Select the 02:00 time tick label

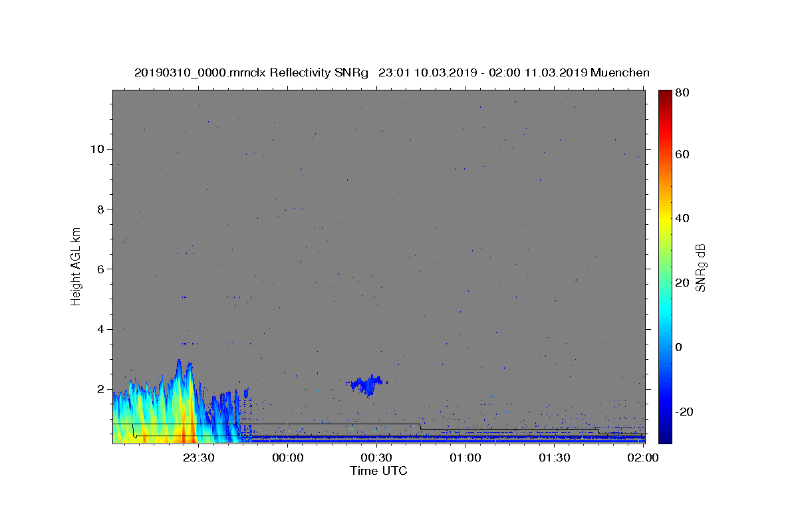644,458
